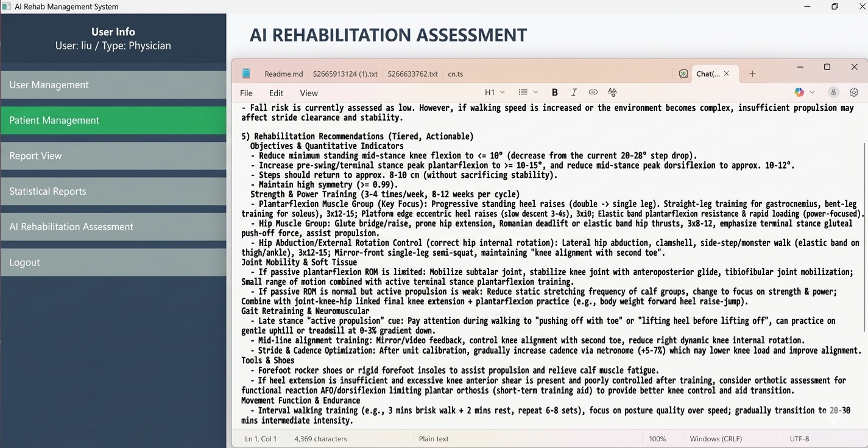
Task: Open the View menu
Action: (x=309, y=93)
